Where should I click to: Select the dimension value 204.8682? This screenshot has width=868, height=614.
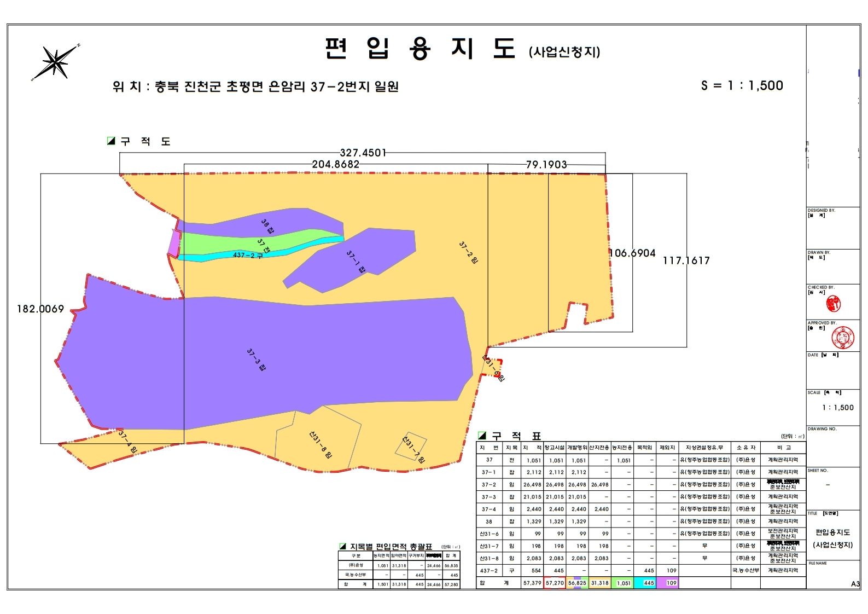336,164
